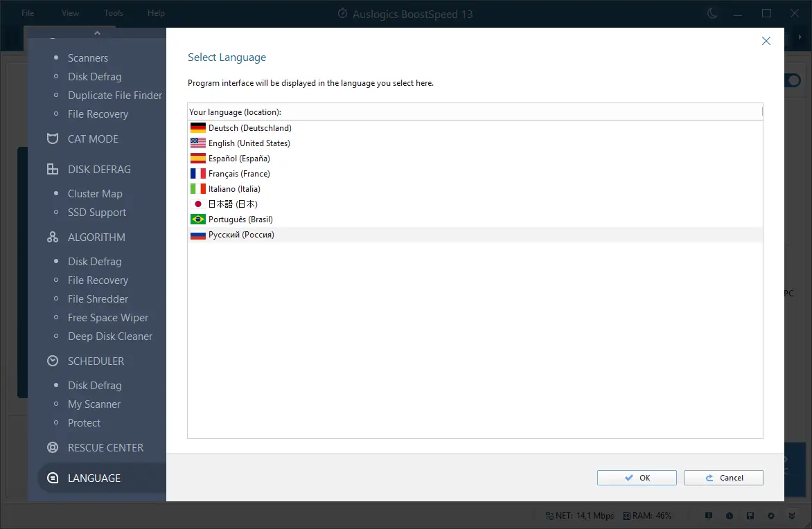The width and height of the screenshot is (812, 529).
Task: Click the 'Your language (location):' column header
Action: point(475,111)
